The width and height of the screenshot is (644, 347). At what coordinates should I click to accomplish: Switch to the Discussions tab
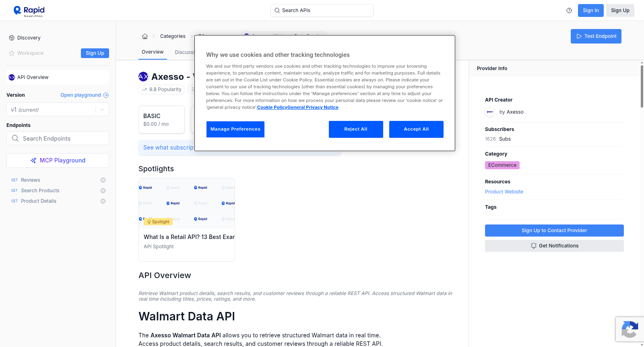185,52
